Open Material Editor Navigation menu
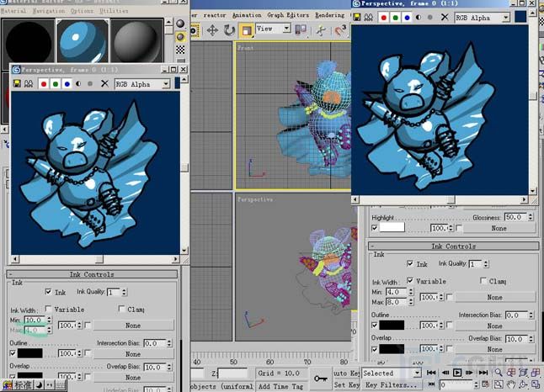This screenshot has width=544, height=392. pos(49,11)
